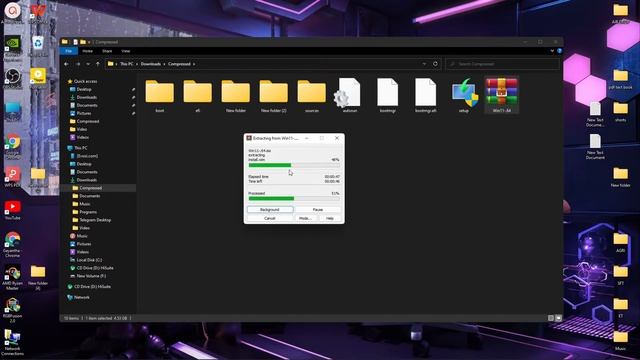640x360 pixels.
Task: Open the recent locations dropdown arrow
Action: 88,64
